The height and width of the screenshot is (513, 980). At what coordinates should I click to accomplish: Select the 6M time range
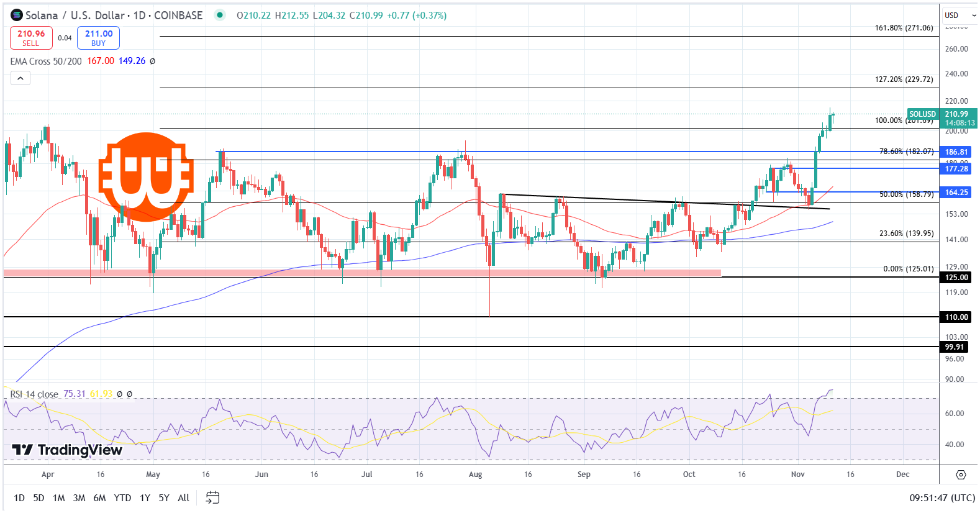(99, 497)
